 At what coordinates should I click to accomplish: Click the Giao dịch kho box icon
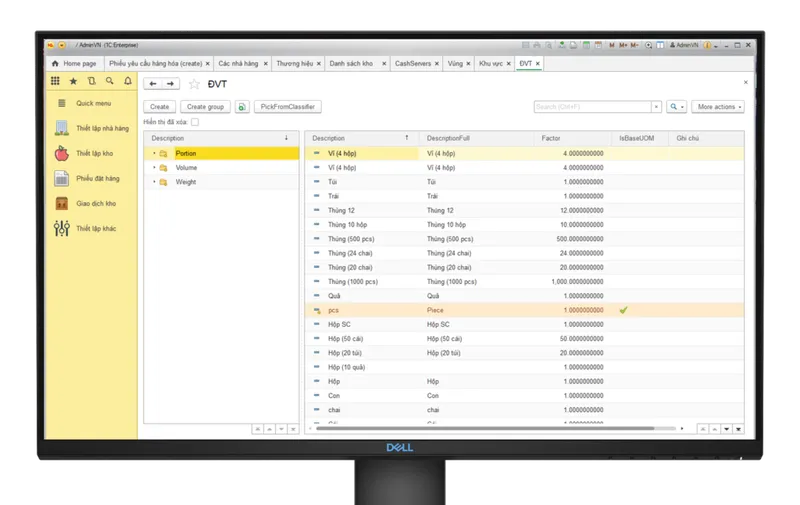click(62, 203)
